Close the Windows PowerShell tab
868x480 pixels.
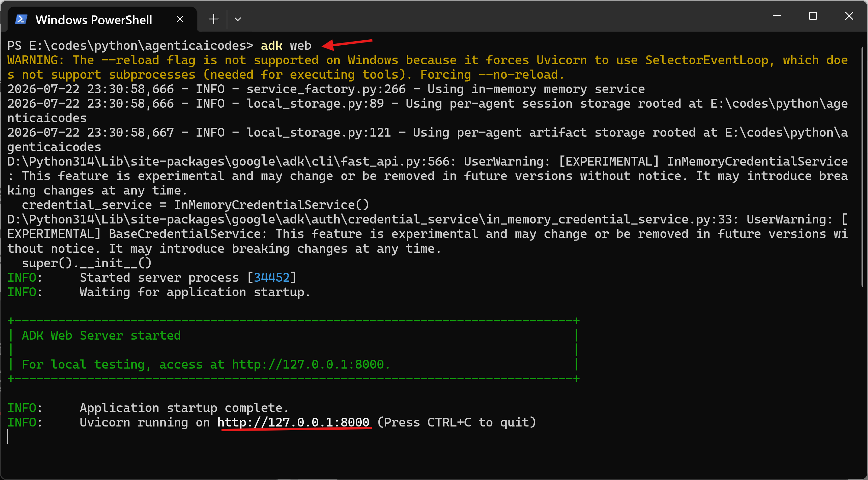[180, 19]
